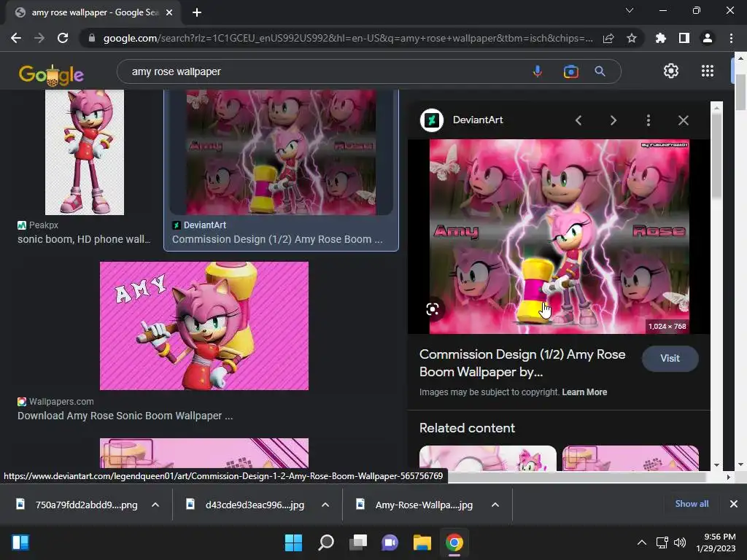The image size is (747, 560).
Task: Open Google quick settings gear
Action: [x=671, y=71]
